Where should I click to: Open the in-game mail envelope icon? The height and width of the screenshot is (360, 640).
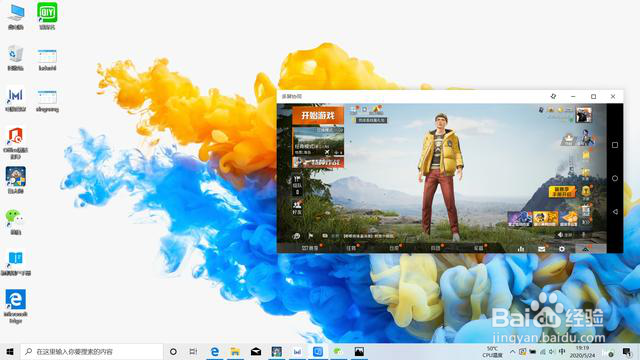[x=541, y=249]
